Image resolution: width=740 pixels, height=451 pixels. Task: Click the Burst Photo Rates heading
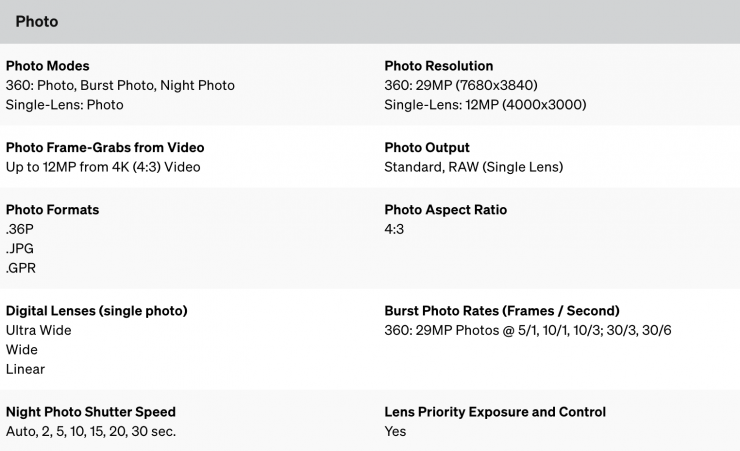[502, 311]
